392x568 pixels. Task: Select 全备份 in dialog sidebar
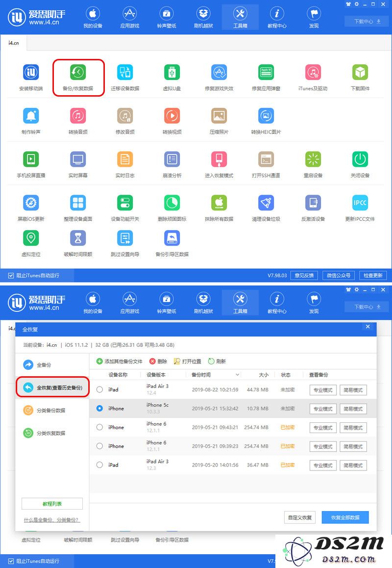[x=38, y=365]
